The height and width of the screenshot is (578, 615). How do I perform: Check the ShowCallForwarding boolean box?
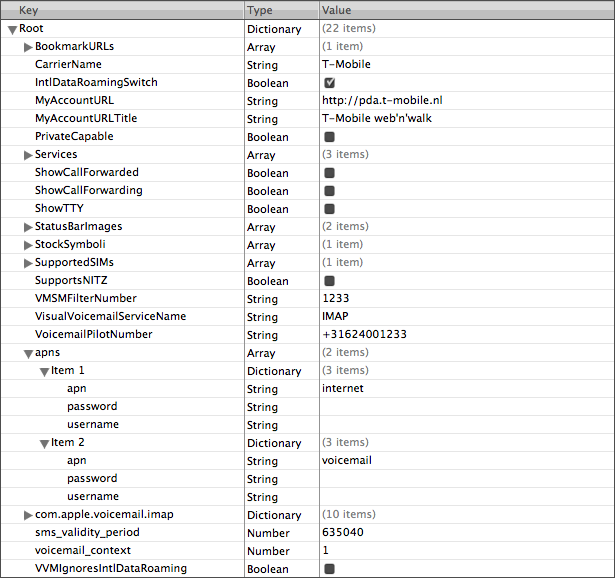point(329,191)
